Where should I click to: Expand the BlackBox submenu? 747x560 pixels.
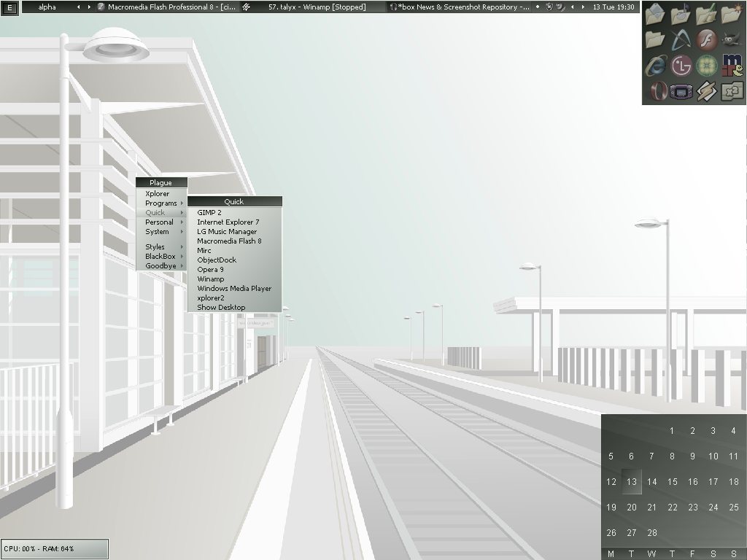click(161, 257)
